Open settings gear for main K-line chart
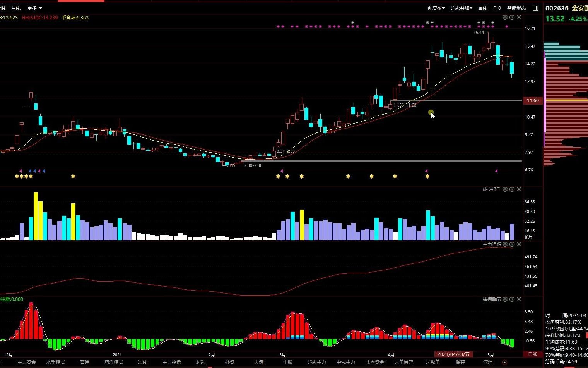Screen dimensions: 588x368 click(x=505, y=17)
